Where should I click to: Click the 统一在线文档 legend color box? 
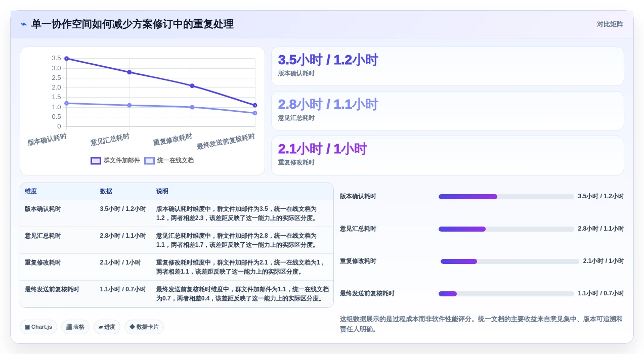(x=149, y=161)
